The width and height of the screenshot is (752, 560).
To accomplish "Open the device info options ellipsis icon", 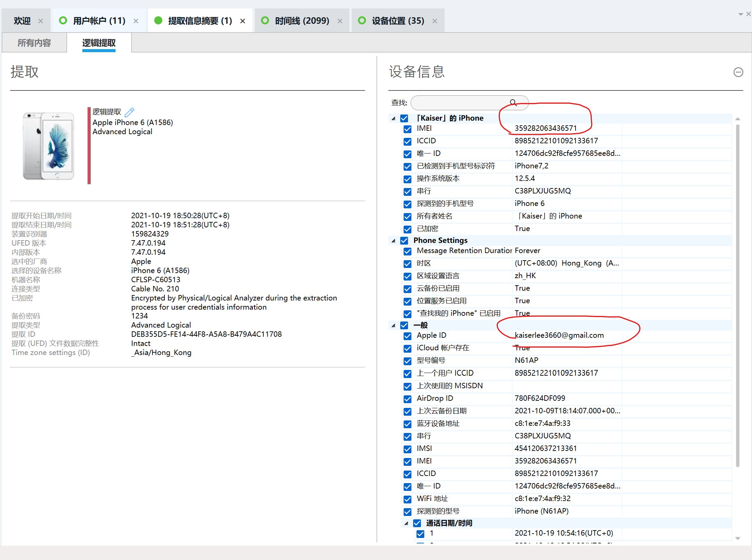I will point(738,72).
